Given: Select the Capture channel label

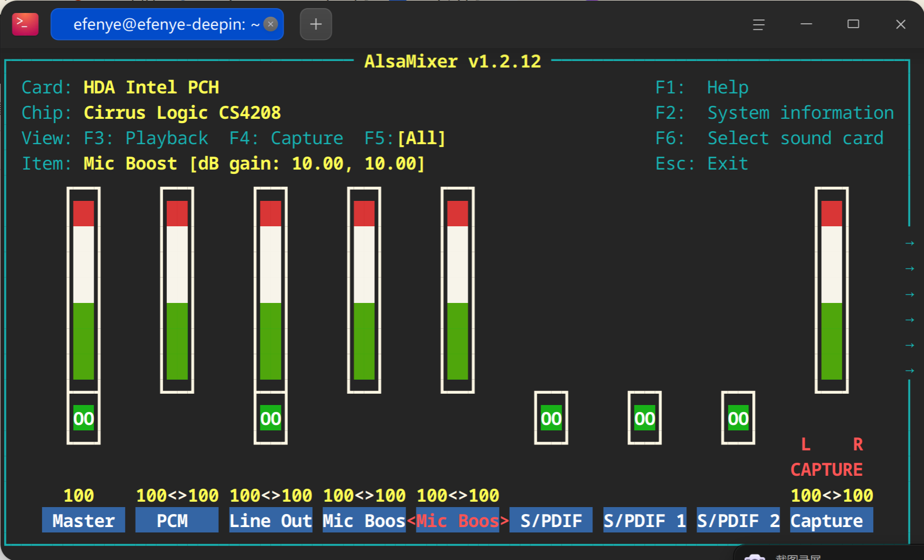Looking at the screenshot, I should click(832, 520).
